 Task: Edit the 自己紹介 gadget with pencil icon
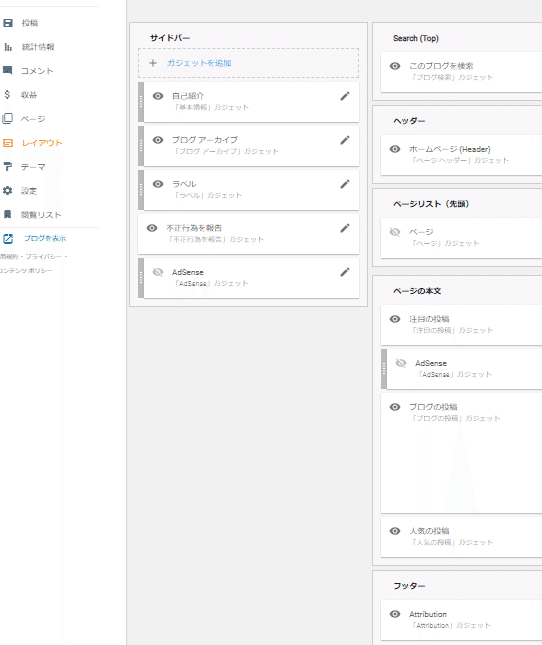345,96
